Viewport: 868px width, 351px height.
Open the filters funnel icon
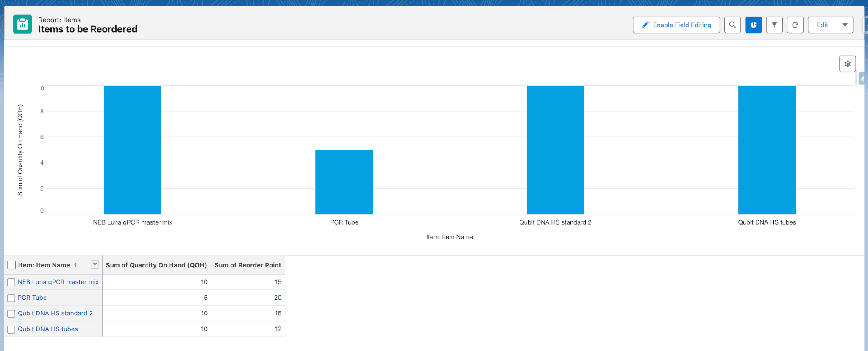(774, 25)
